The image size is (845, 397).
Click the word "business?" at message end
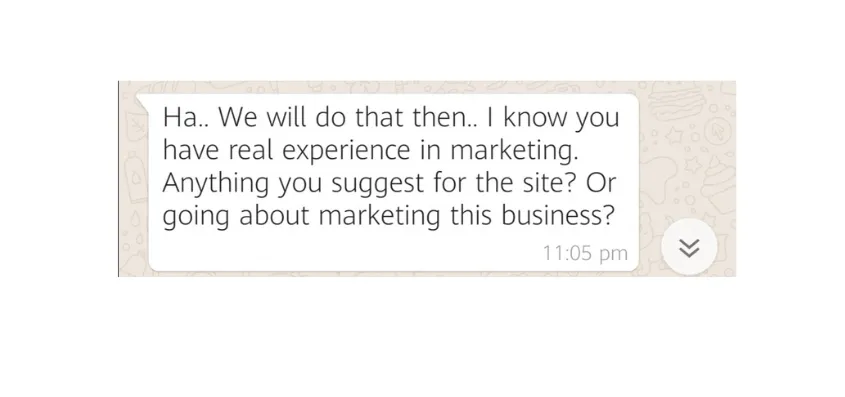[558, 215]
